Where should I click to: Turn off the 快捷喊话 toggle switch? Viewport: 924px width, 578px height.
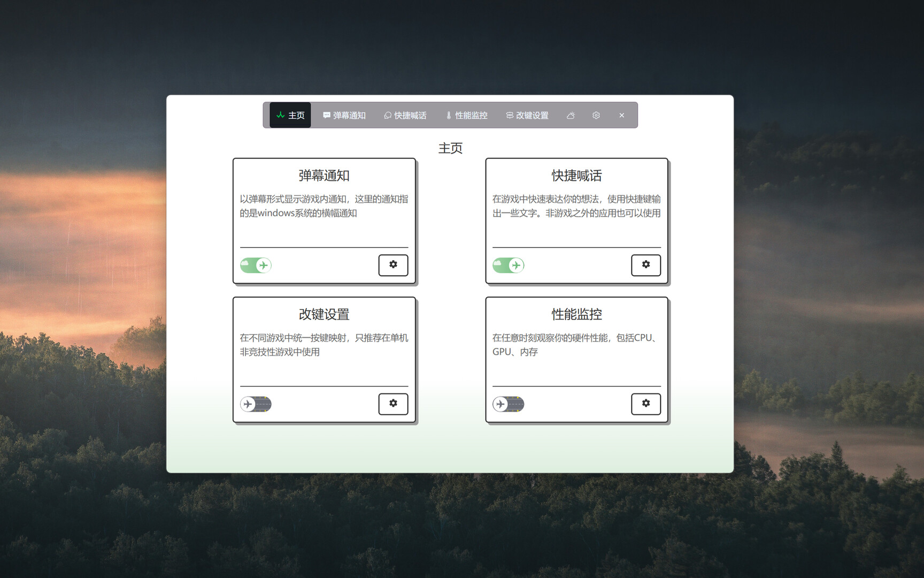(508, 265)
